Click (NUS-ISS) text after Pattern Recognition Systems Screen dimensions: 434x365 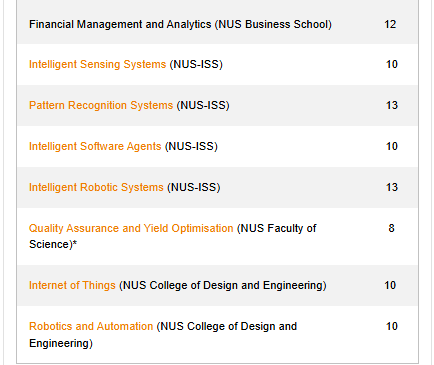[x=203, y=105]
